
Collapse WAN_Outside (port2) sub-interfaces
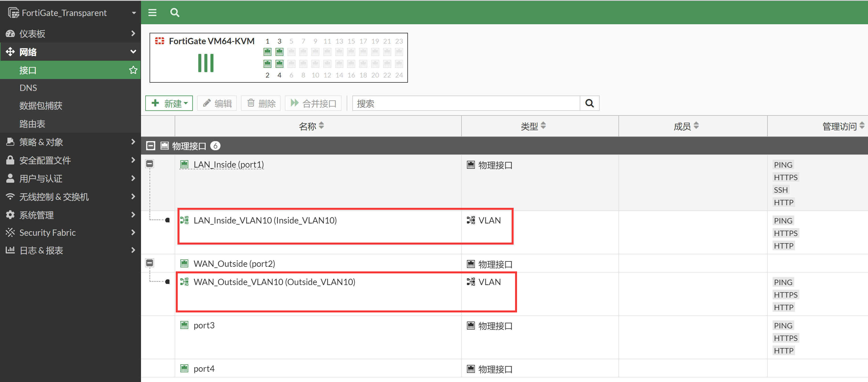pos(150,263)
